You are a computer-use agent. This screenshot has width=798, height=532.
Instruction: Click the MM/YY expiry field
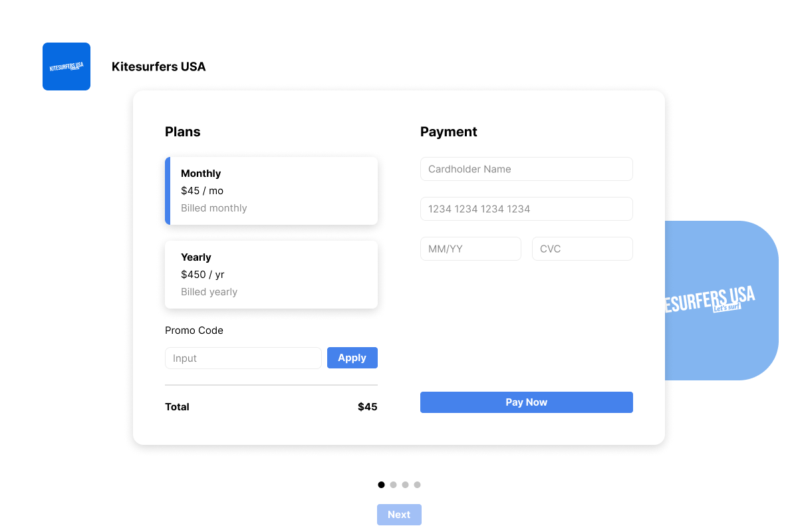(x=471, y=249)
